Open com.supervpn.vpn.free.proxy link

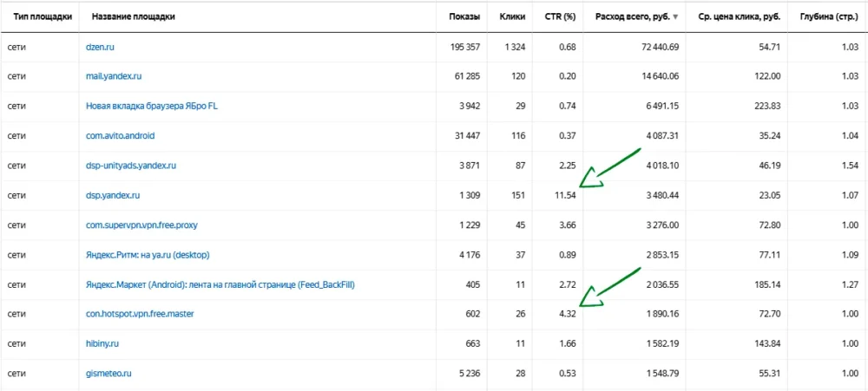point(143,225)
